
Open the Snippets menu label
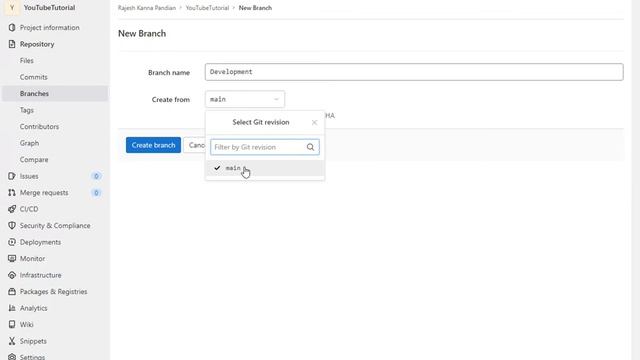pos(33,341)
